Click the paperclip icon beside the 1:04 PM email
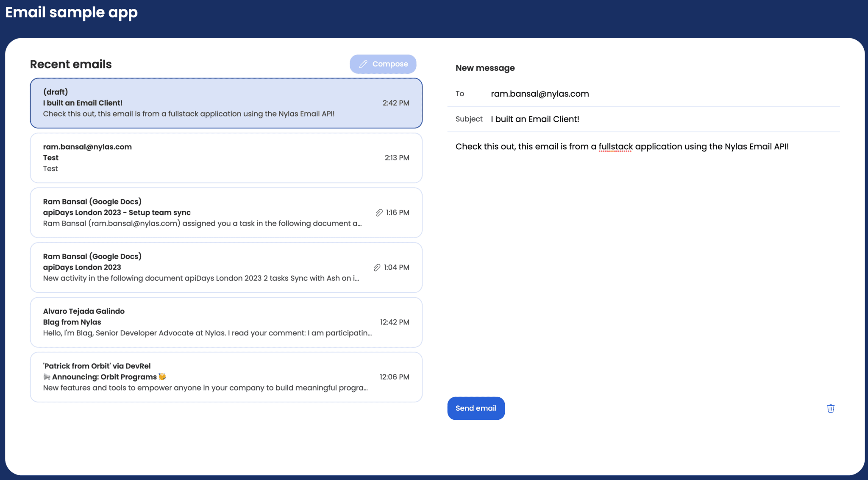This screenshot has height=480, width=868. pos(377,268)
